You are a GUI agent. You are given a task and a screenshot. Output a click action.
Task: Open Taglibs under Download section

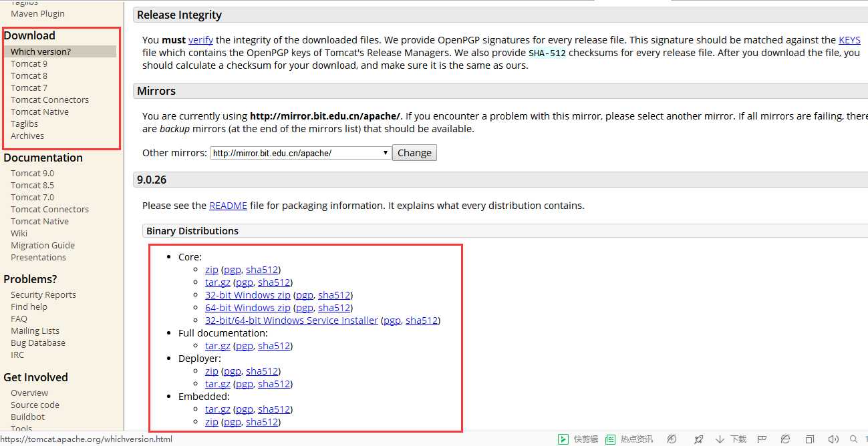click(24, 124)
